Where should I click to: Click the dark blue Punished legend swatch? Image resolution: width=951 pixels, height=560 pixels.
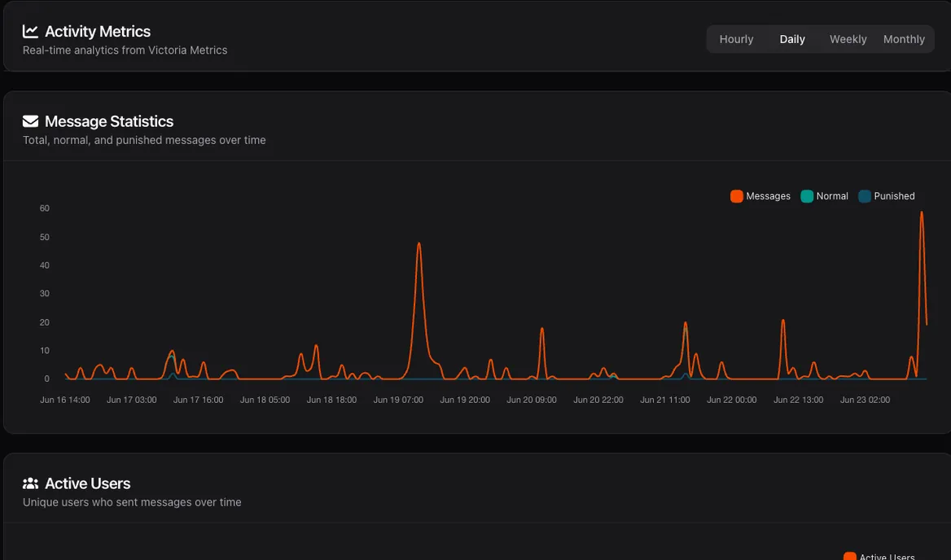coord(865,196)
